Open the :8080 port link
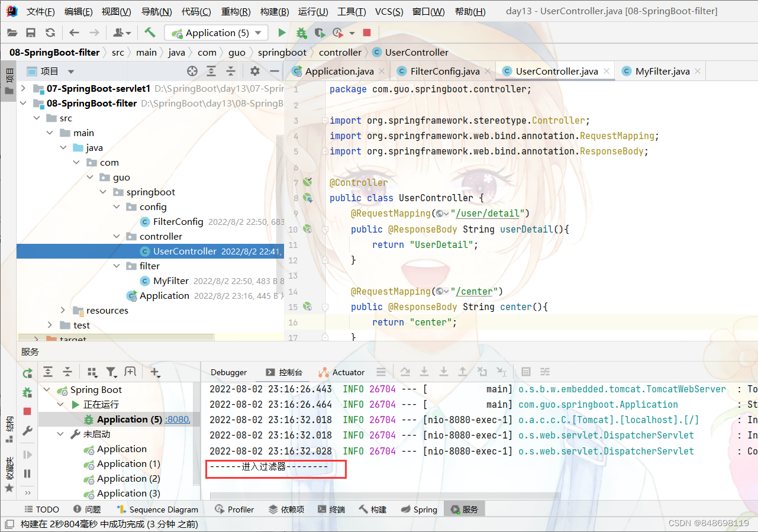The image size is (758, 532). (177, 420)
